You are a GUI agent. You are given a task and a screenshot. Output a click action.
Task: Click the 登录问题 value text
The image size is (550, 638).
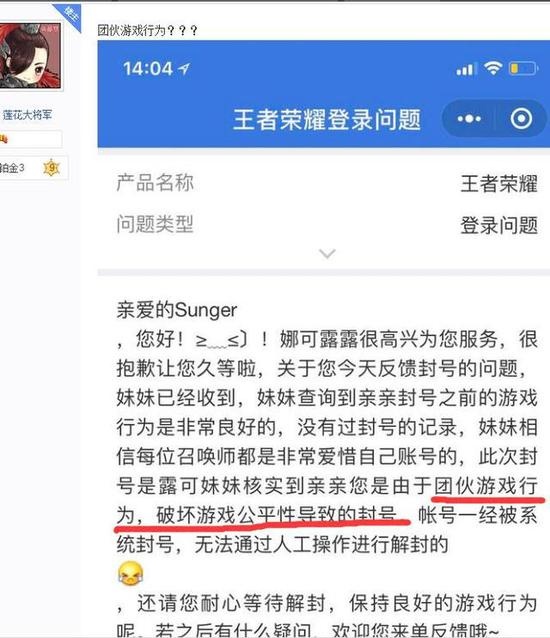pos(499,225)
